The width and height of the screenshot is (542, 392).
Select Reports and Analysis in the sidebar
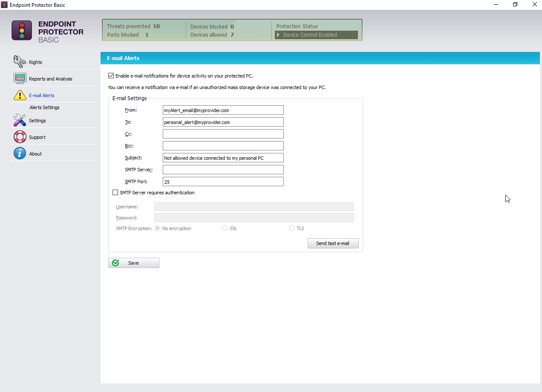[50, 78]
